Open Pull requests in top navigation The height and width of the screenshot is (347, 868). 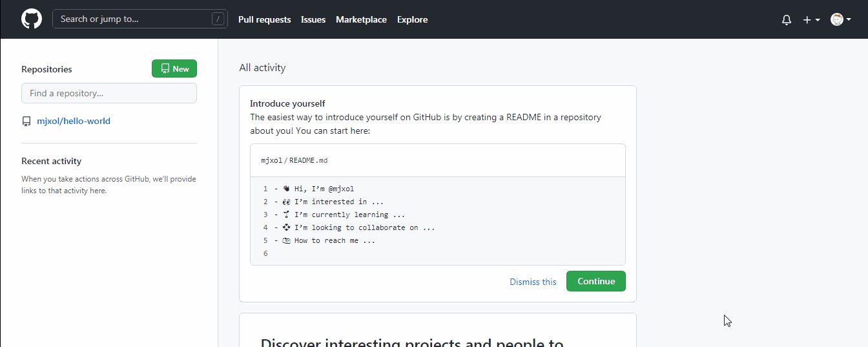click(264, 19)
